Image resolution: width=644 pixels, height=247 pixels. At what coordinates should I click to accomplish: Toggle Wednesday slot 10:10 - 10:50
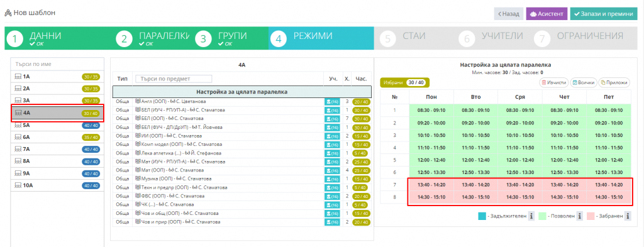pyautogui.click(x=520, y=135)
